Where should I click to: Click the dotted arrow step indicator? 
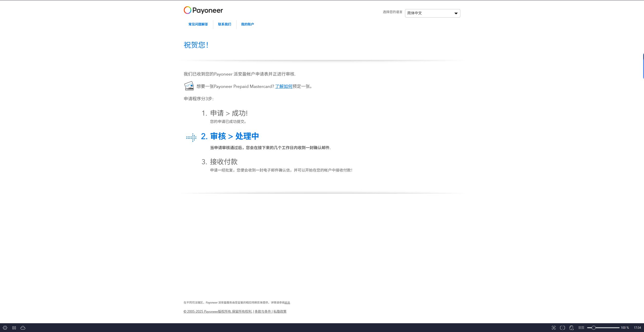[191, 138]
